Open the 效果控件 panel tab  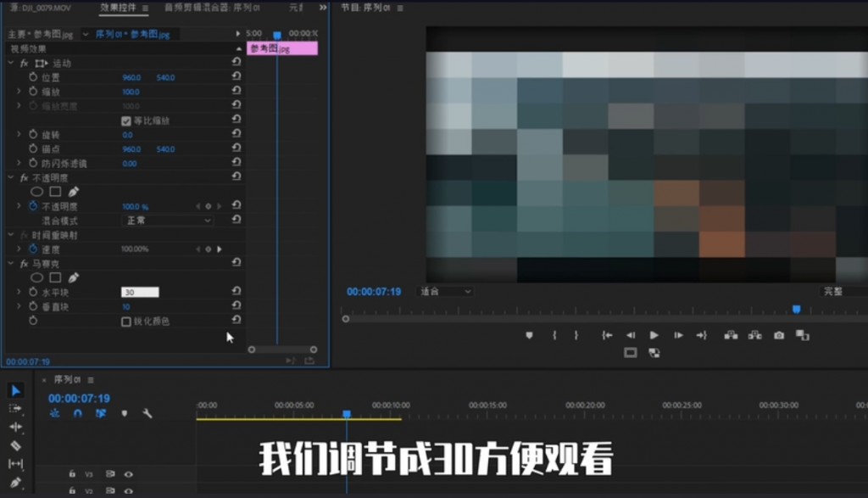(118, 8)
